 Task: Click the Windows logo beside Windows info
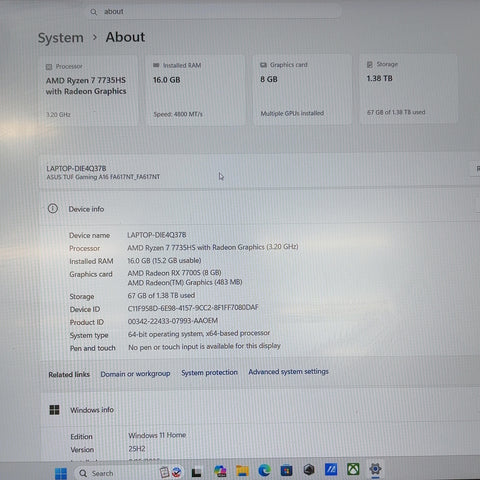click(54, 410)
